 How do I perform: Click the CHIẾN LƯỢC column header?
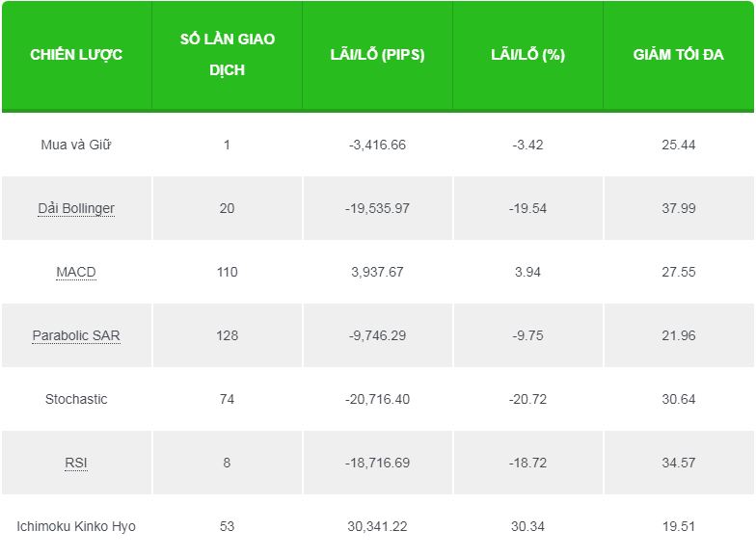[x=76, y=55]
